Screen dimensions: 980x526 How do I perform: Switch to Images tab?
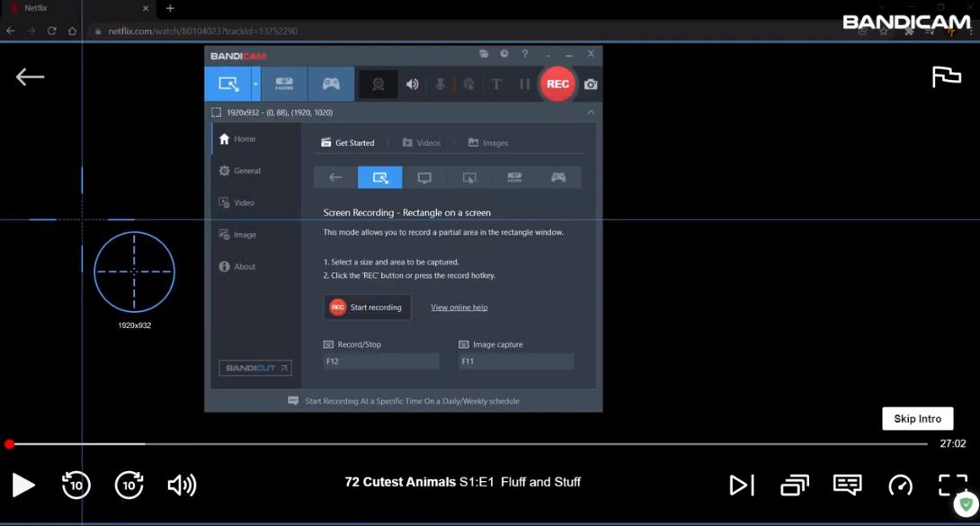tap(488, 142)
